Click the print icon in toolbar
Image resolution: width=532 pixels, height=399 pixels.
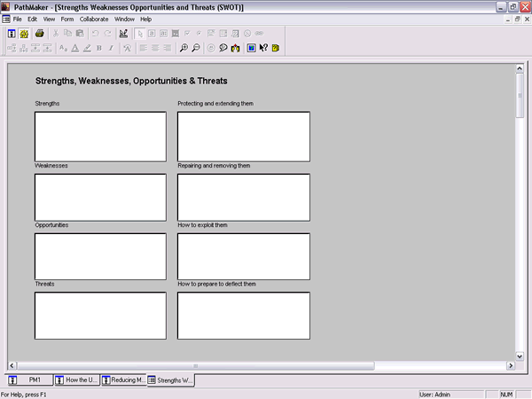click(40, 34)
